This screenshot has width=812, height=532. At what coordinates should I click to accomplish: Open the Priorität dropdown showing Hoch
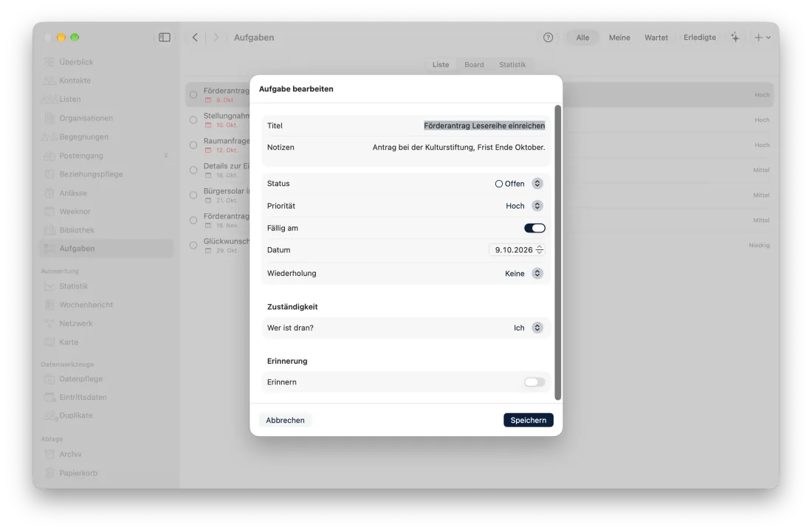click(524, 206)
